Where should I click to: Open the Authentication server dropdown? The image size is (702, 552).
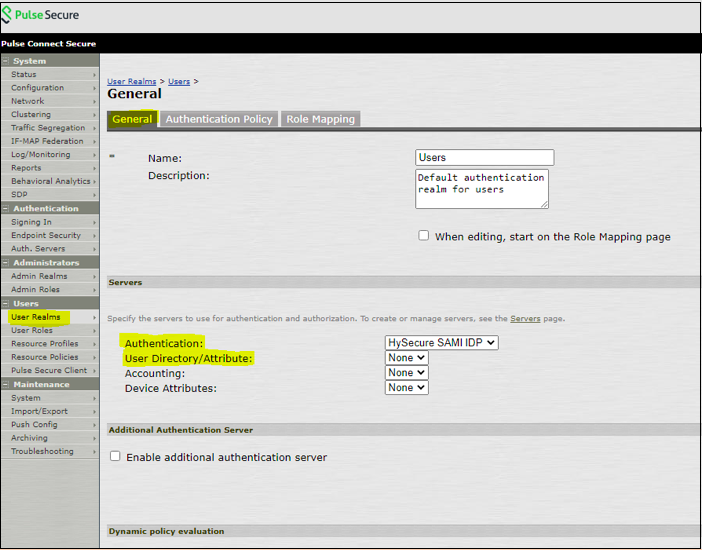pos(441,343)
